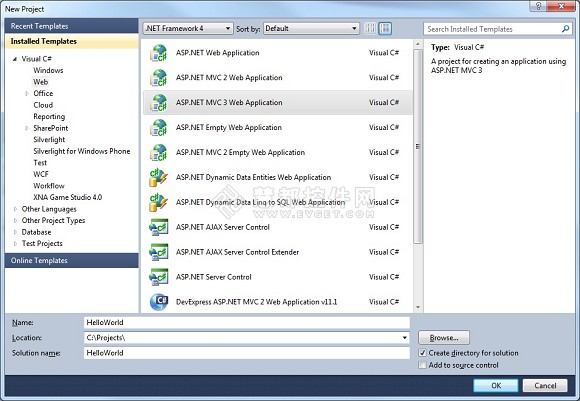This screenshot has height=401, width=580.
Task: Click the ASP.NET Empty Web Application icon
Action: 159,127
